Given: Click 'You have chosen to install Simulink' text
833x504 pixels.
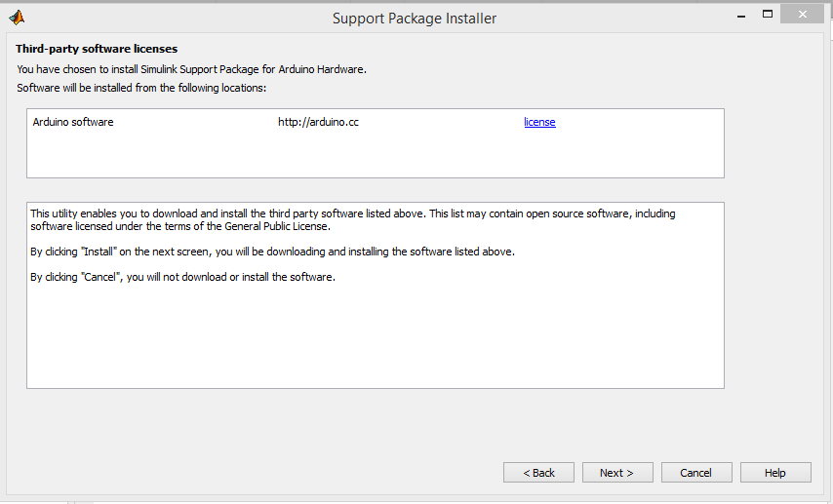Looking at the screenshot, I should pyautogui.click(x=192, y=69).
